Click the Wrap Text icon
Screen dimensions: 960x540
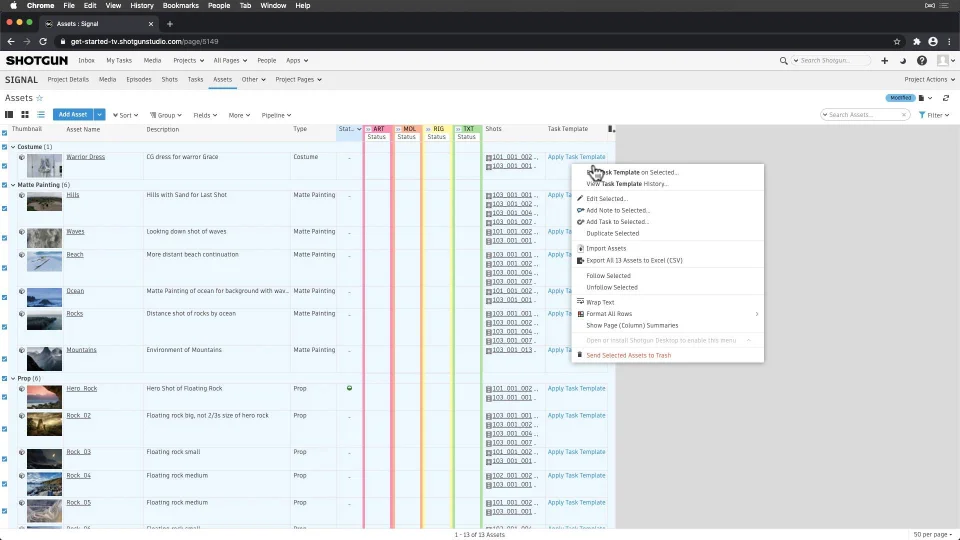(580, 302)
